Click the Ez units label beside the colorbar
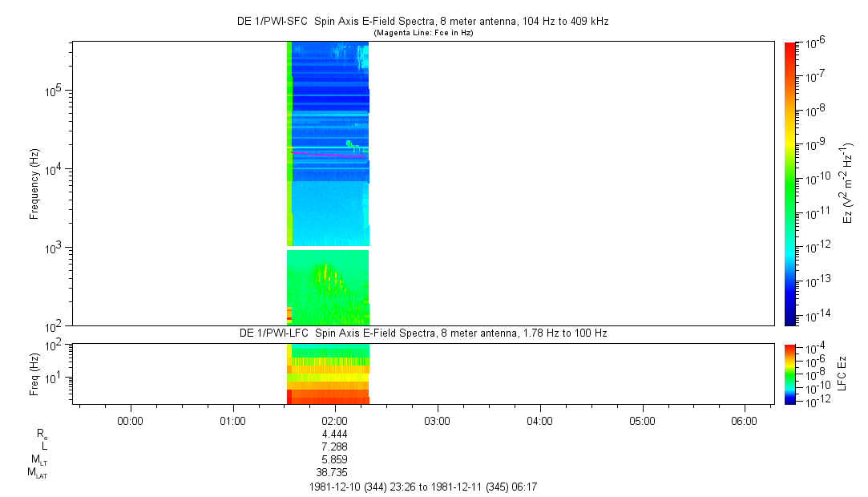Viewport: 868px width, 497px height. [849, 184]
